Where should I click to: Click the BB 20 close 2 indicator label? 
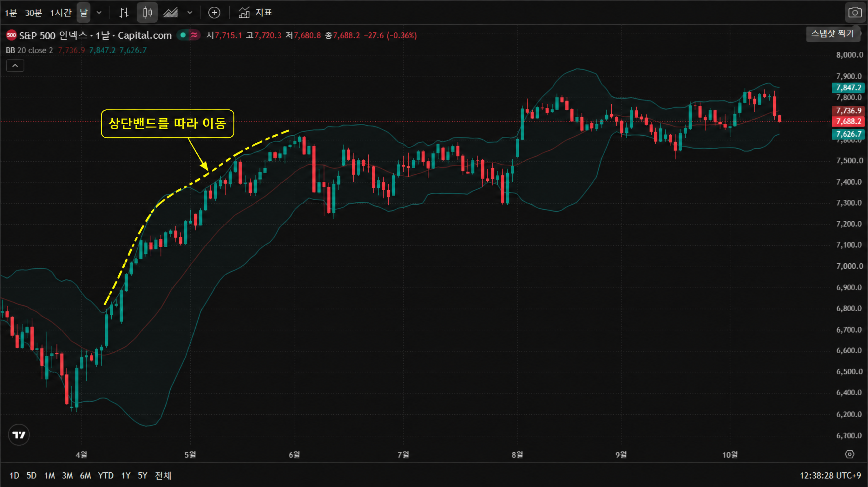pos(29,50)
